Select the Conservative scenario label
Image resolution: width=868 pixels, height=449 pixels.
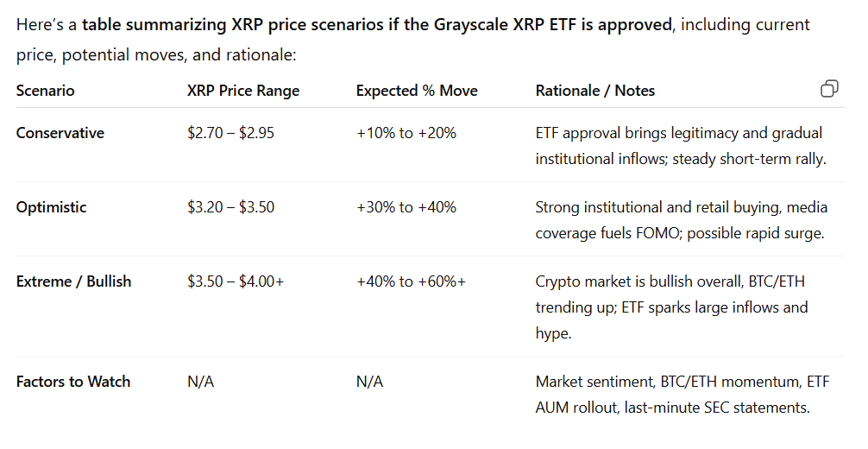click(x=60, y=133)
